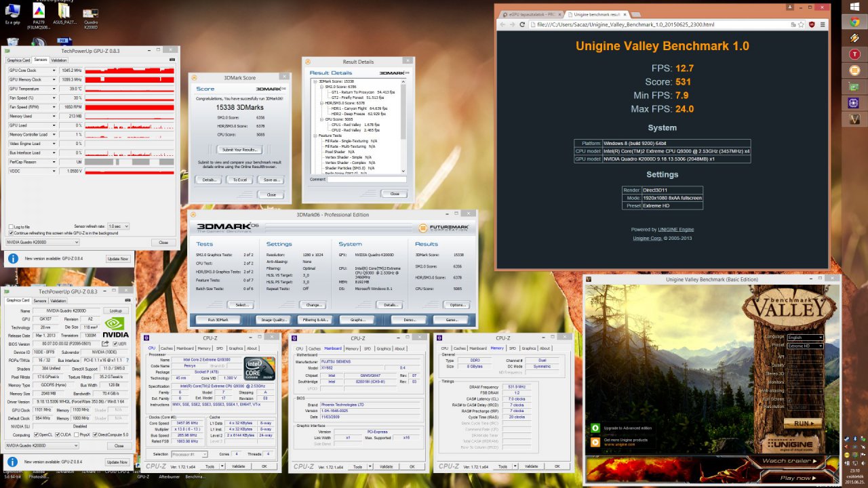Open the Caches tab in first CPU-Z window
This screenshot has width=868, height=488.
(x=166, y=348)
